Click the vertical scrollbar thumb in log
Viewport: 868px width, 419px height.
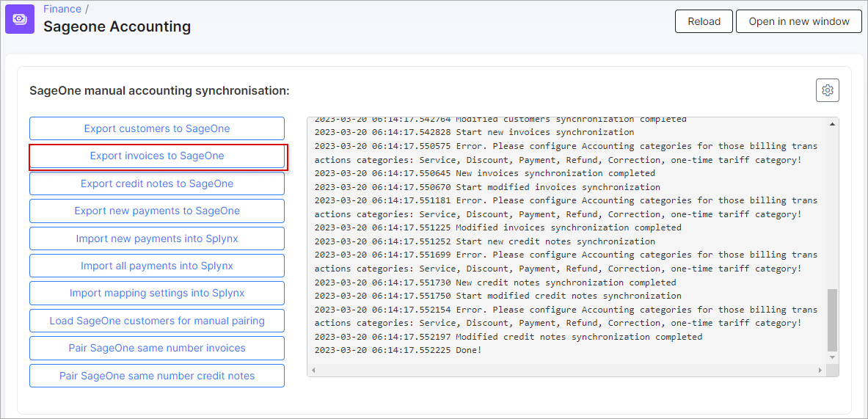832,319
